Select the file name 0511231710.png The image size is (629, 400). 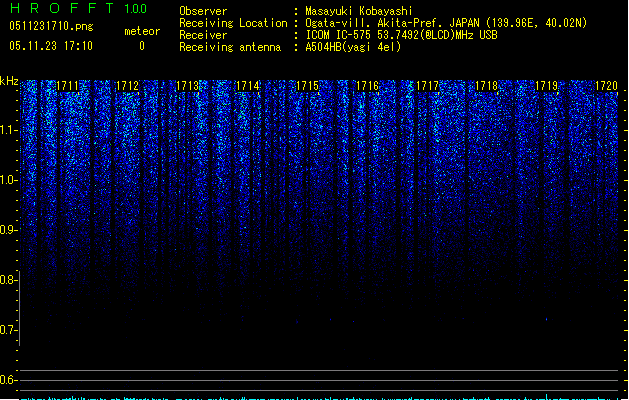click(51, 26)
